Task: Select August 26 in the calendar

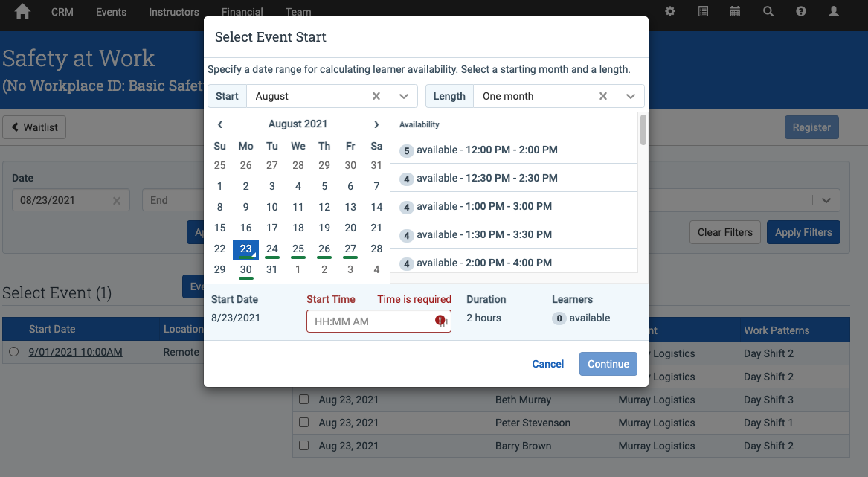Action: [324, 249]
